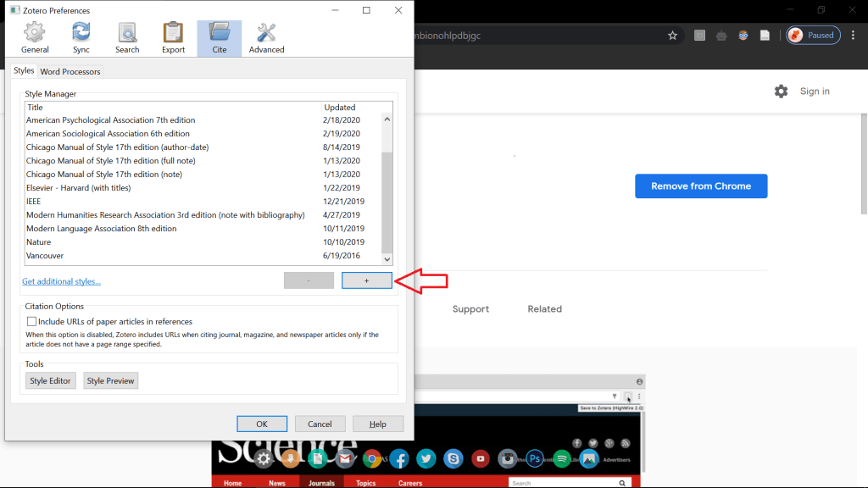Select the Vancouver style row
Viewport: 868px width, 488px height.
45,256
